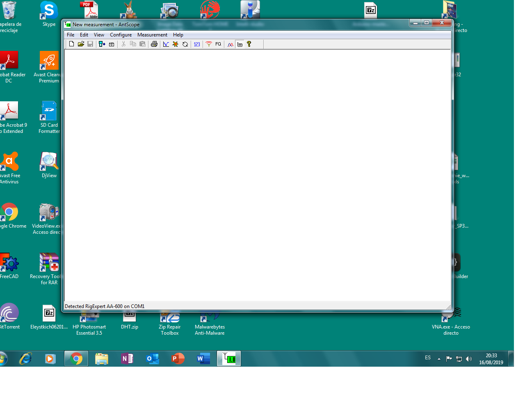Click the camera screenshot icon in toolbar

click(x=112, y=44)
